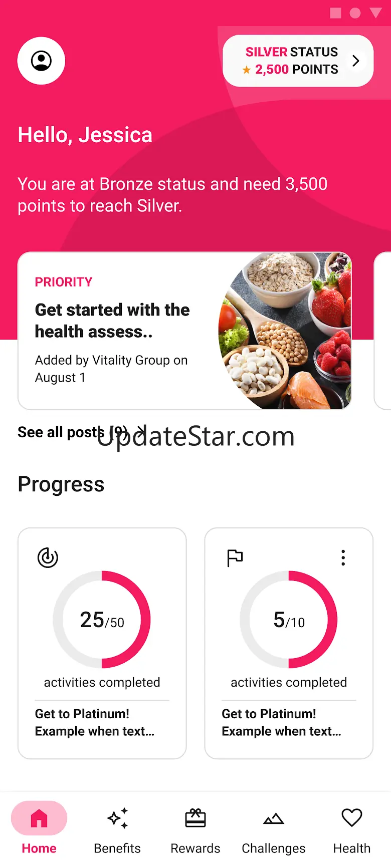Open the See all posts link
Viewport: 391px width, 868px height.
click(x=73, y=432)
